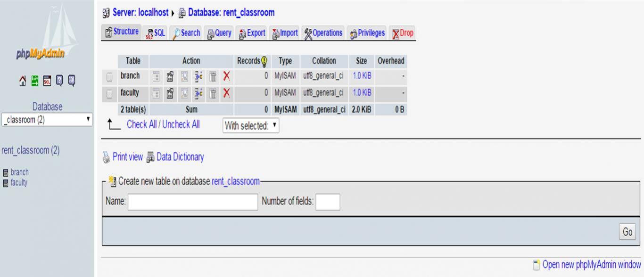Click the branch name in the table list

click(130, 76)
